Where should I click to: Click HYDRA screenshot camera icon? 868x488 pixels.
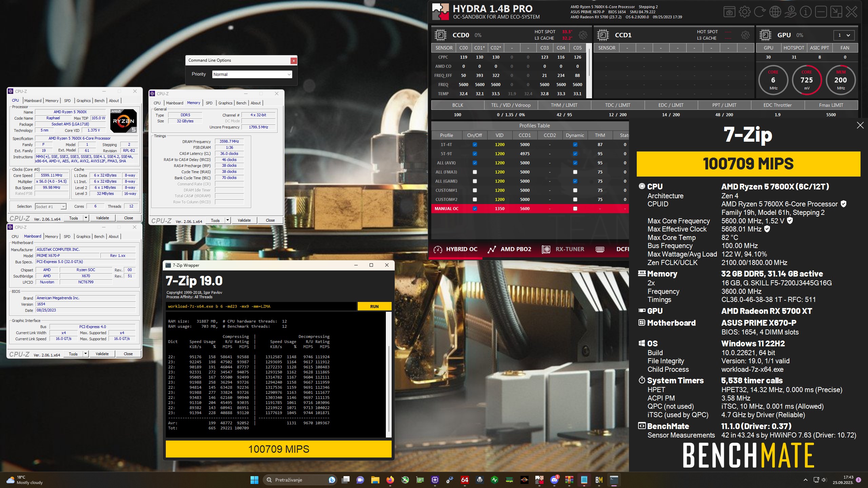tap(729, 12)
